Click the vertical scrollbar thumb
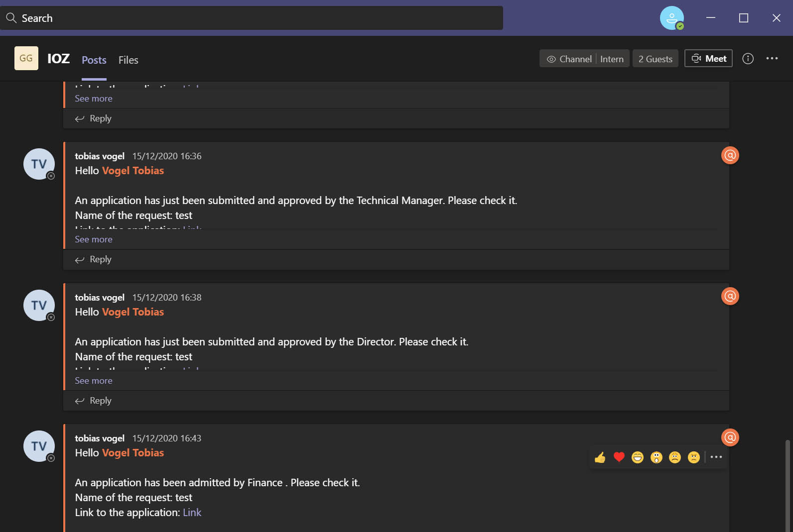 coord(788,485)
